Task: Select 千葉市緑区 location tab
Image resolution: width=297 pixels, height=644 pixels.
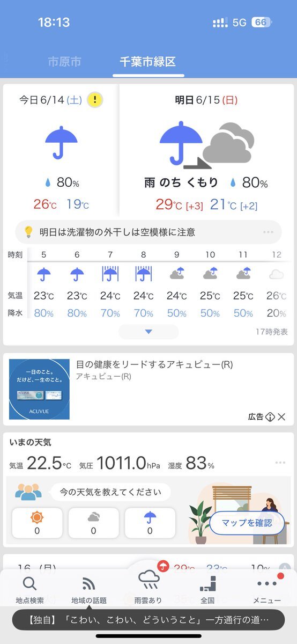Action: (x=147, y=62)
